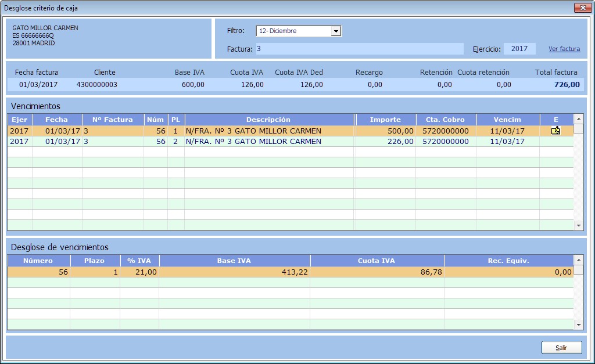Click the Cta. Cobro column header
This screenshot has height=364, width=595.
coord(446,120)
